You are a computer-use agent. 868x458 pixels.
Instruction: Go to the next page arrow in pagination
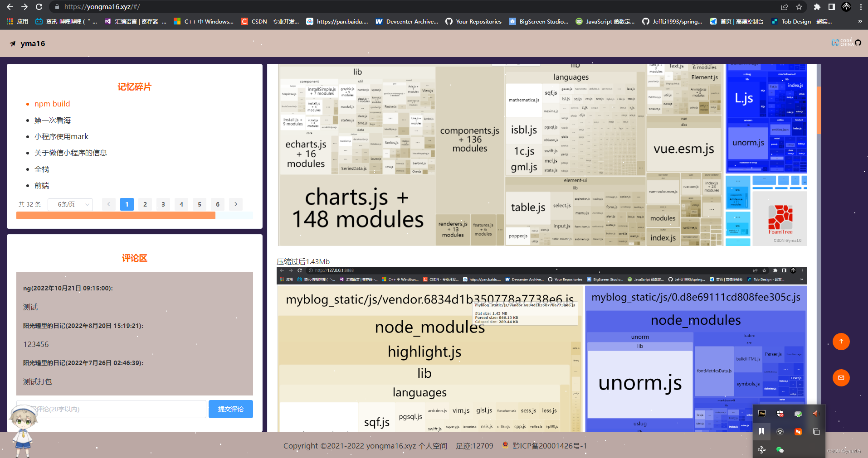click(236, 204)
